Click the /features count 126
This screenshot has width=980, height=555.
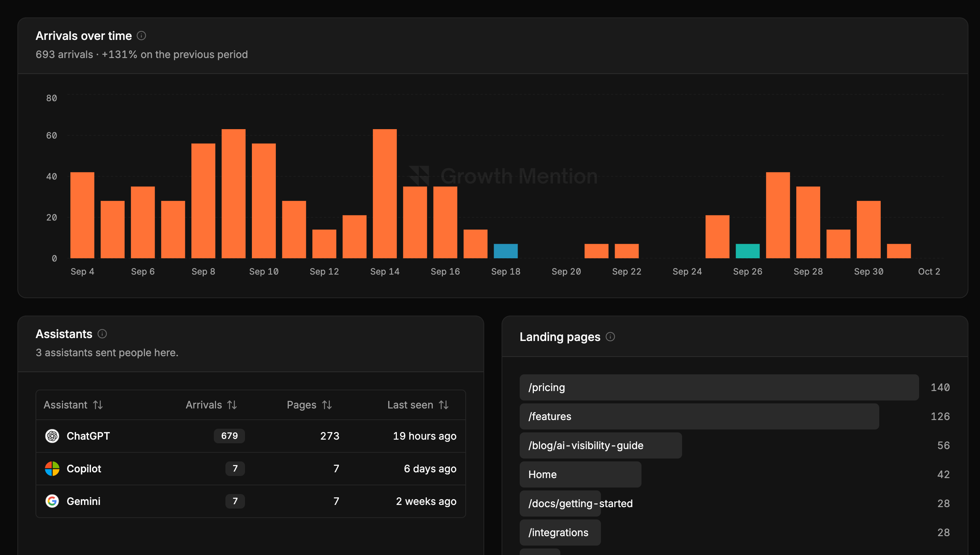point(940,416)
